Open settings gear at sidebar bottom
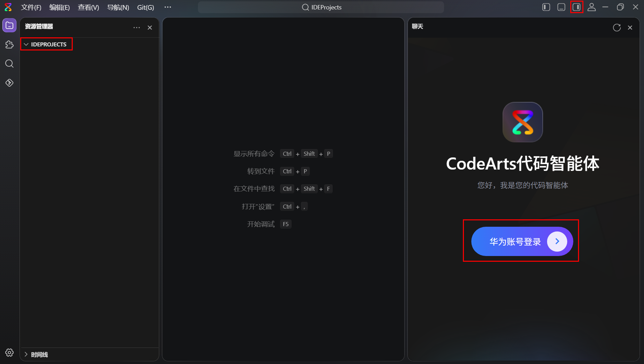The width and height of the screenshot is (644, 364). pyautogui.click(x=9, y=353)
